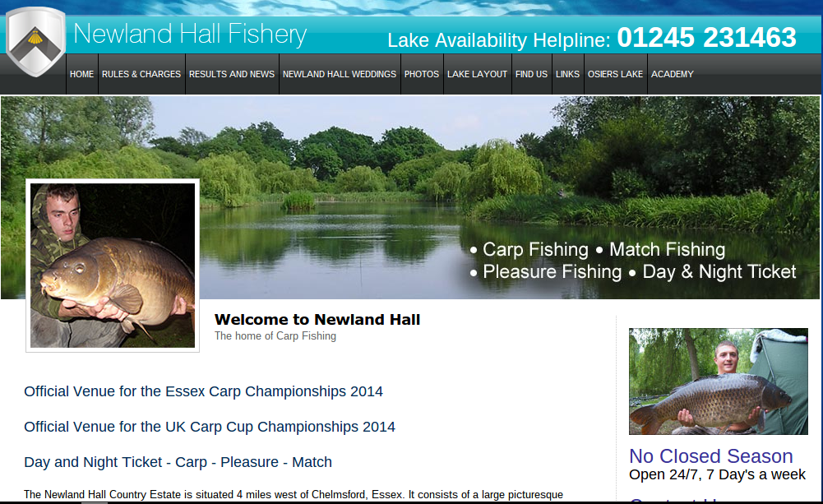This screenshot has height=504, width=823.
Task: Open the sidebar angler with carp photo
Action: click(x=718, y=381)
